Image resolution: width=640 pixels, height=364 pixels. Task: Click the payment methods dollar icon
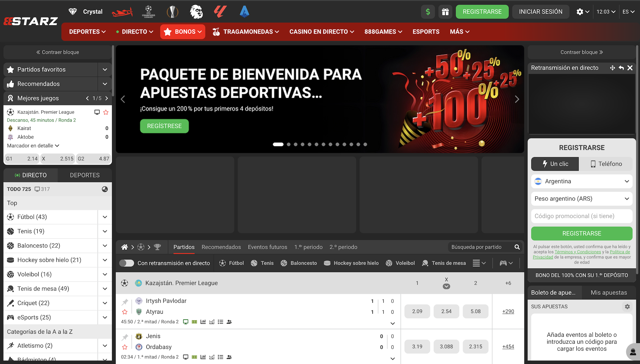(x=428, y=11)
